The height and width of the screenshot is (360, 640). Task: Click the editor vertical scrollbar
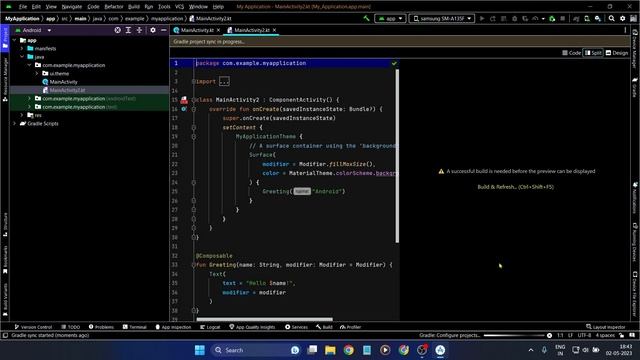pos(397,155)
